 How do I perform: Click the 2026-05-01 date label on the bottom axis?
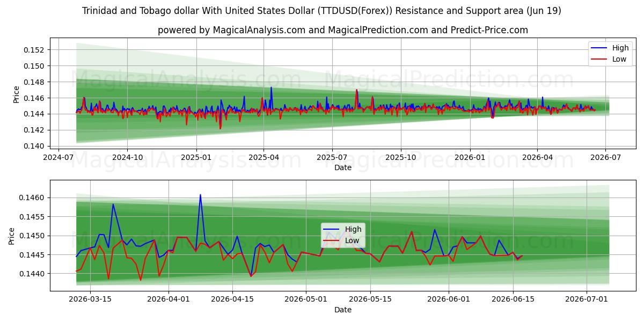pyautogui.click(x=306, y=300)
